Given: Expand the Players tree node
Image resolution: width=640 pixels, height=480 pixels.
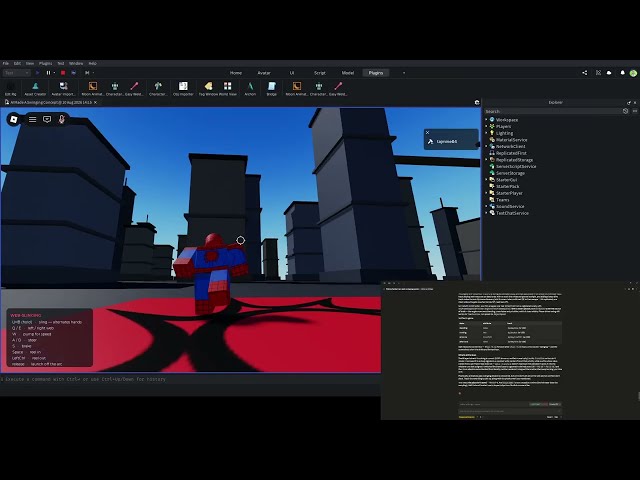Looking at the screenshot, I should (x=486, y=127).
